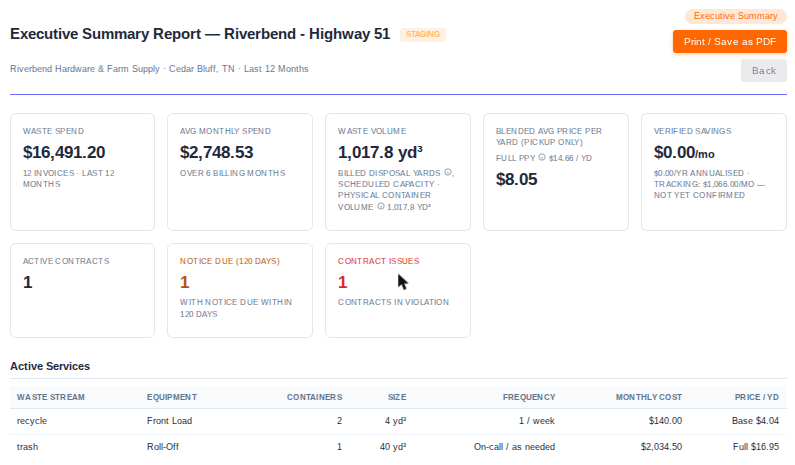Click the Price / YD column header
This screenshot has height=465, width=795.
(x=756, y=397)
